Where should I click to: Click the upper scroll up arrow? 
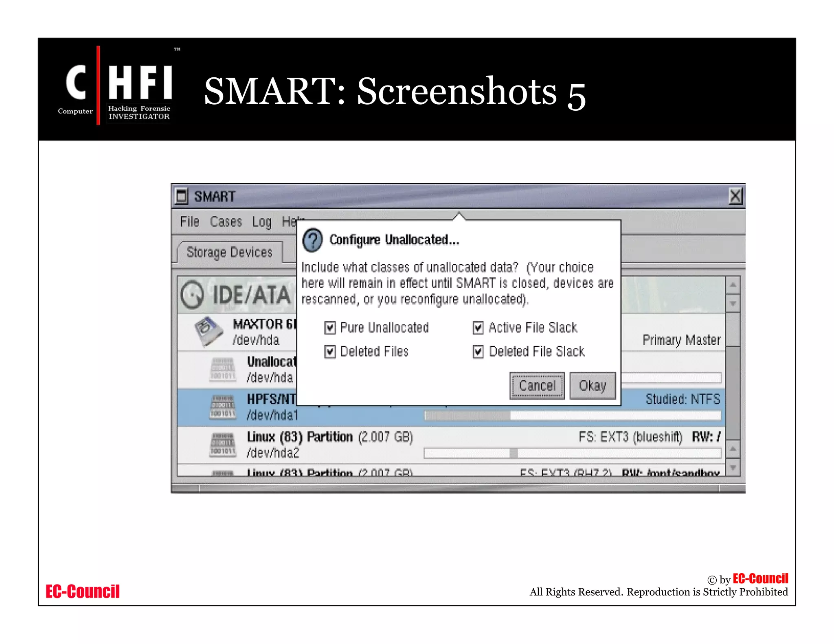[x=733, y=285]
